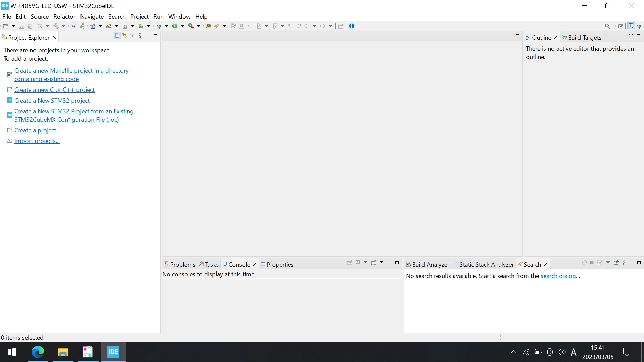Click the build configuration gear icon
644x362 pixels.
click(40, 26)
